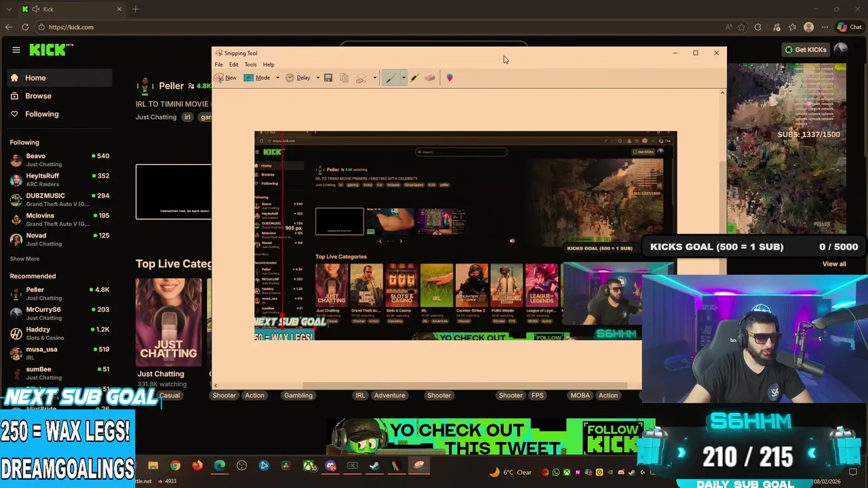
Task: Open Steam from taskbar
Action: pos(374,466)
